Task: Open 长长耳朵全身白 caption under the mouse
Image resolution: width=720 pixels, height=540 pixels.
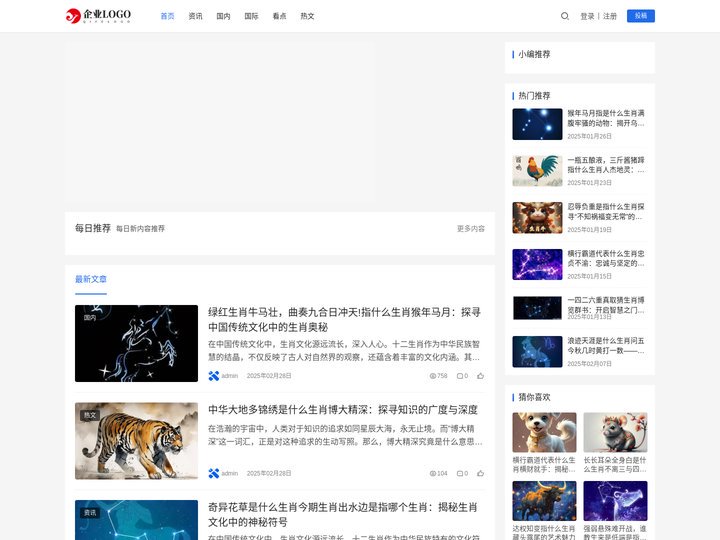Action: 615,464
